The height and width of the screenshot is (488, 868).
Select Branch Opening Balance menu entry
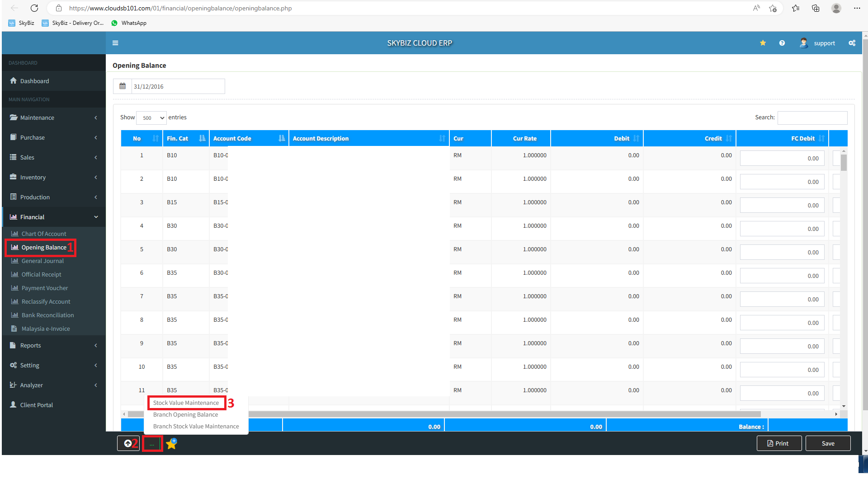pos(185,414)
